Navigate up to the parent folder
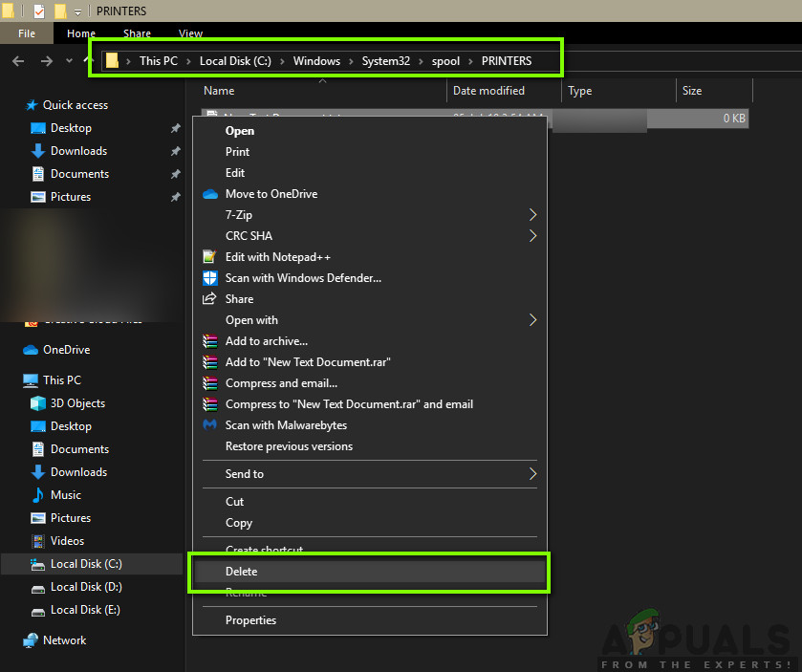The width and height of the screenshot is (802, 672). (85, 59)
